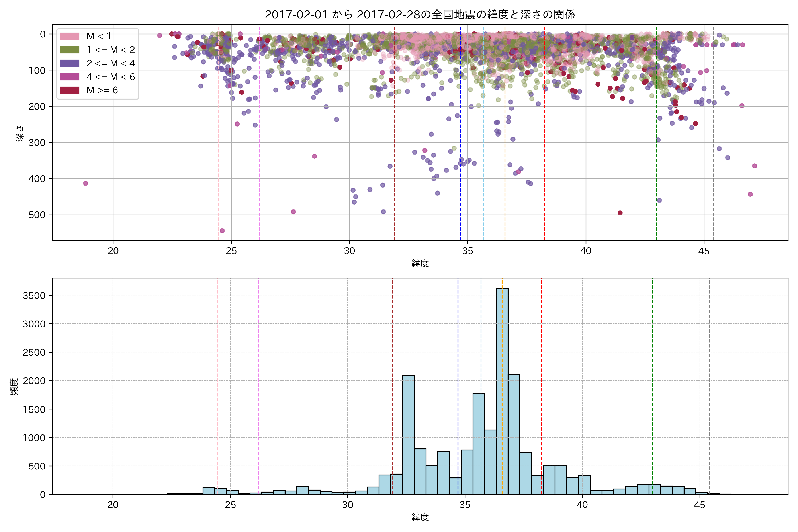Click the isolated magenta point near latitude 19
Viewport: 798px width, 532px height.
pos(86,183)
